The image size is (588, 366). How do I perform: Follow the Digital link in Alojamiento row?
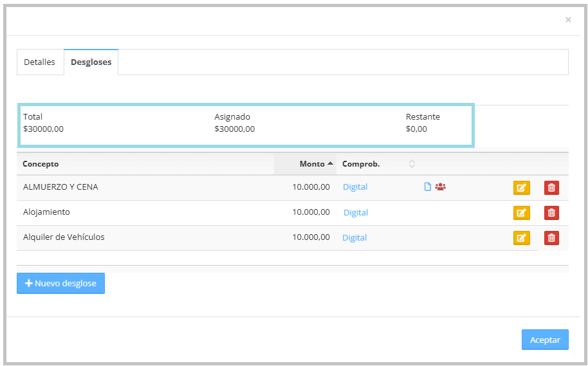(x=355, y=212)
